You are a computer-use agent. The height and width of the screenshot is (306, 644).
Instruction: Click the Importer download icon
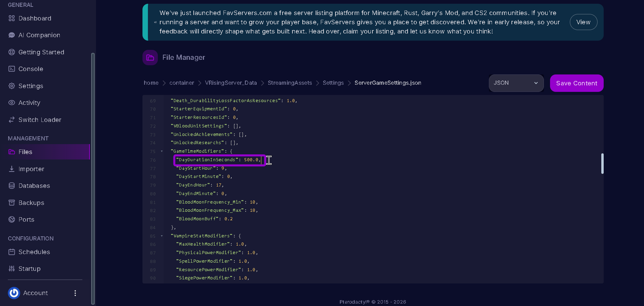click(12, 169)
